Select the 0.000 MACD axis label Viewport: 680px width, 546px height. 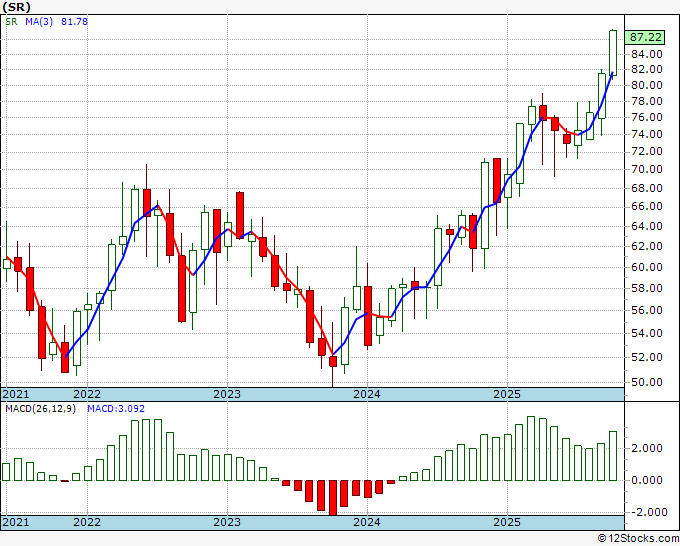pyautogui.click(x=646, y=480)
